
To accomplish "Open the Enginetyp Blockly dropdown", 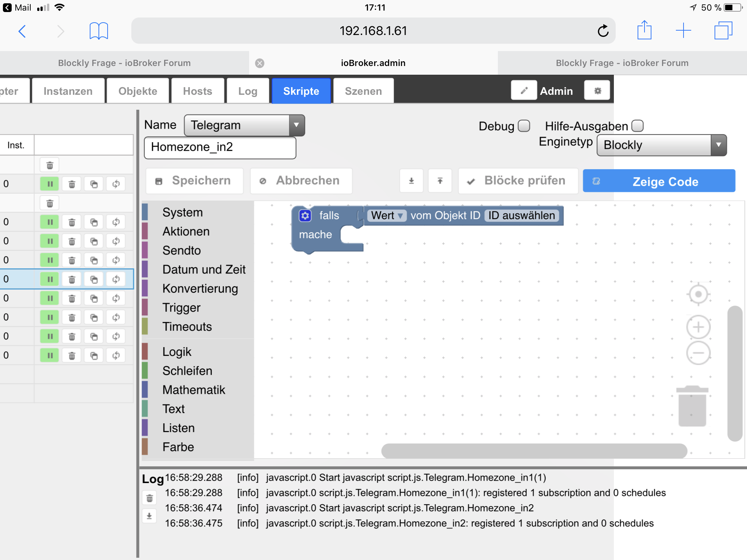I will pos(661,145).
